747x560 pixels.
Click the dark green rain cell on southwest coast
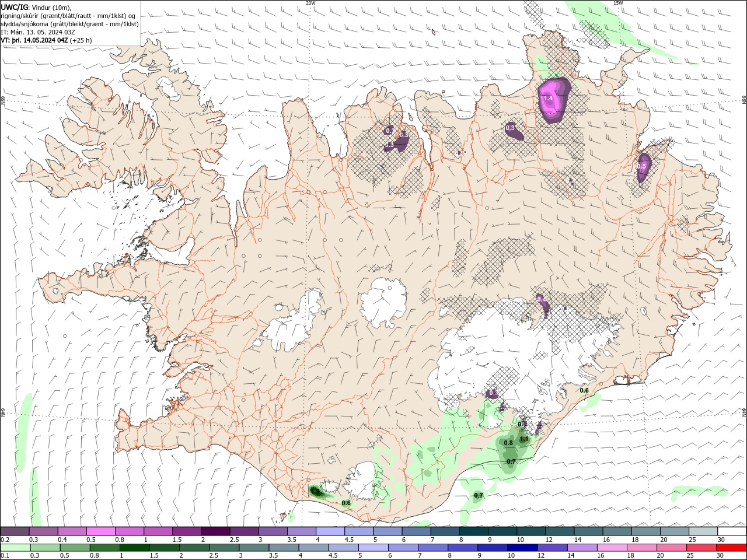[316, 491]
